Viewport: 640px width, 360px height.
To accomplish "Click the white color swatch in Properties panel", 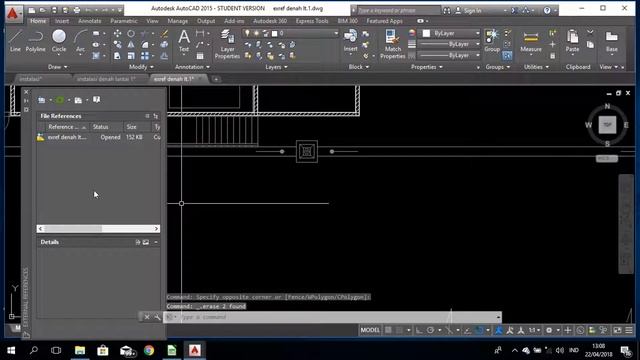I will (x=426, y=33).
